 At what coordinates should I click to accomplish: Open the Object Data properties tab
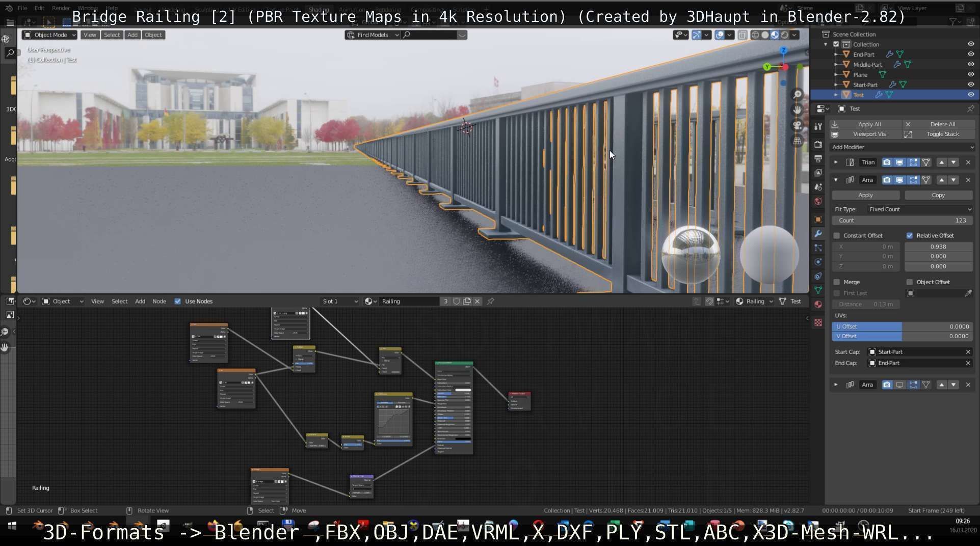tap(818, 290)
